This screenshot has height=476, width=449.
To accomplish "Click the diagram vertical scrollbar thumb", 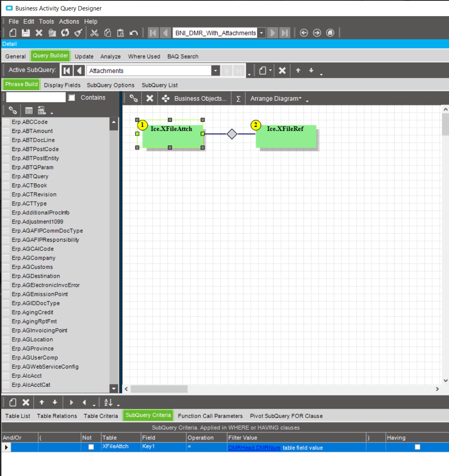I will (445, 124).
